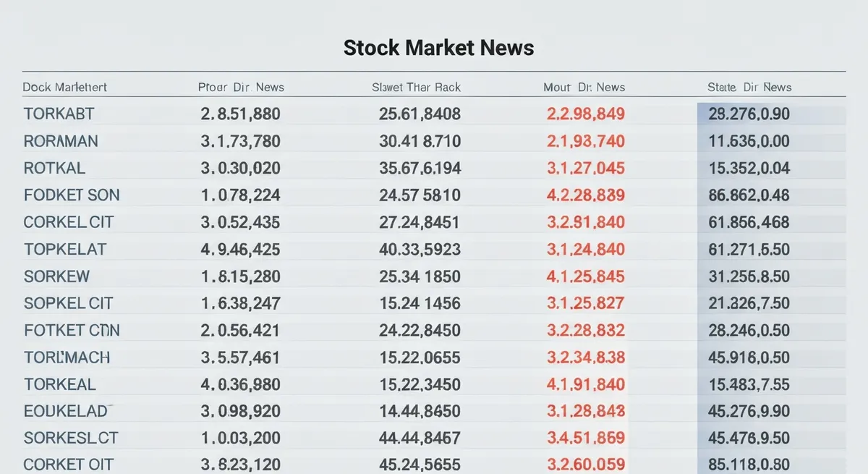The height and width of the screenshot is (474, 868).
Task: Click State Dir News column header
Action: [749, 87]
